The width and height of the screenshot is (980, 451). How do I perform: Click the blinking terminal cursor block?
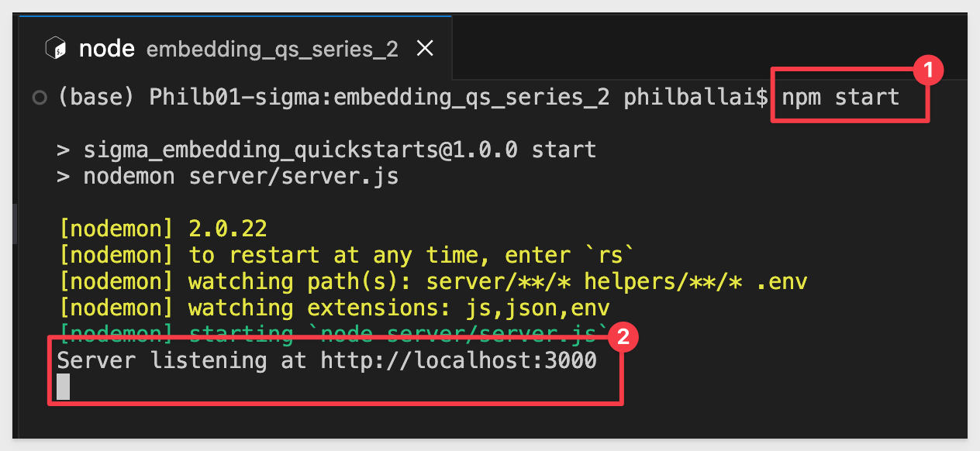coord(64,387)
